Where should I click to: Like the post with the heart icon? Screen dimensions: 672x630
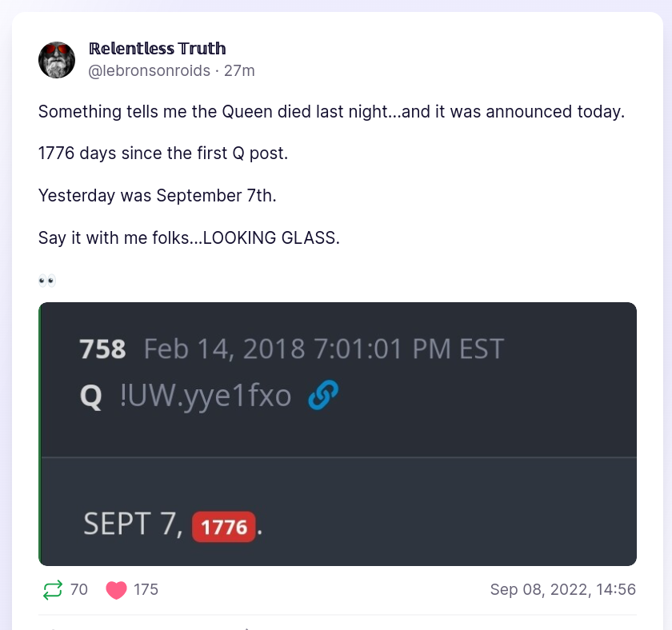117,590
